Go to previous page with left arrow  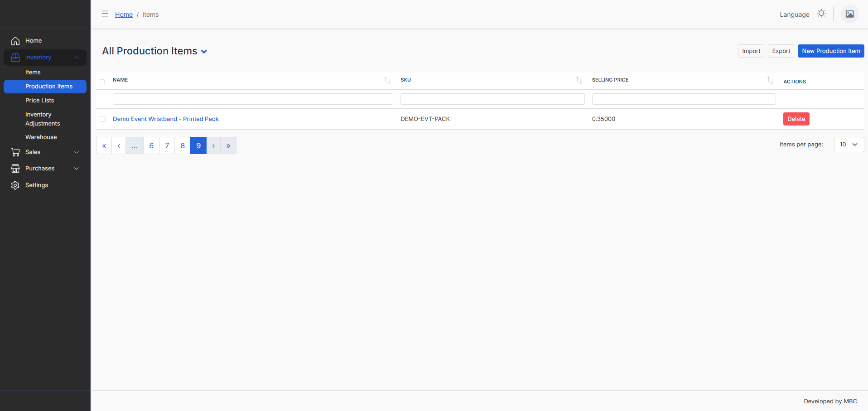[119, 145]
